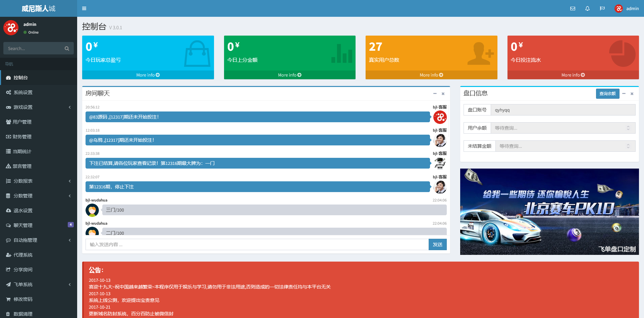Click the admin profile avatar in sidebar

(11, 28)
